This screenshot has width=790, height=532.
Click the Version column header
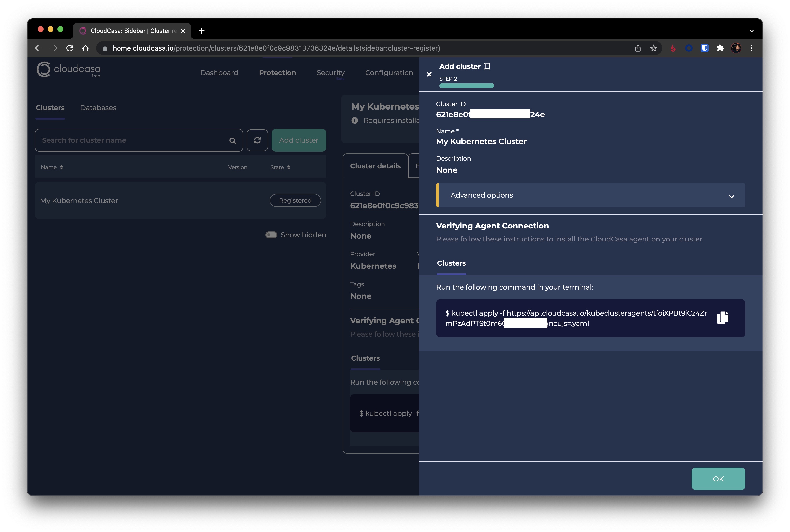[237, 167]
